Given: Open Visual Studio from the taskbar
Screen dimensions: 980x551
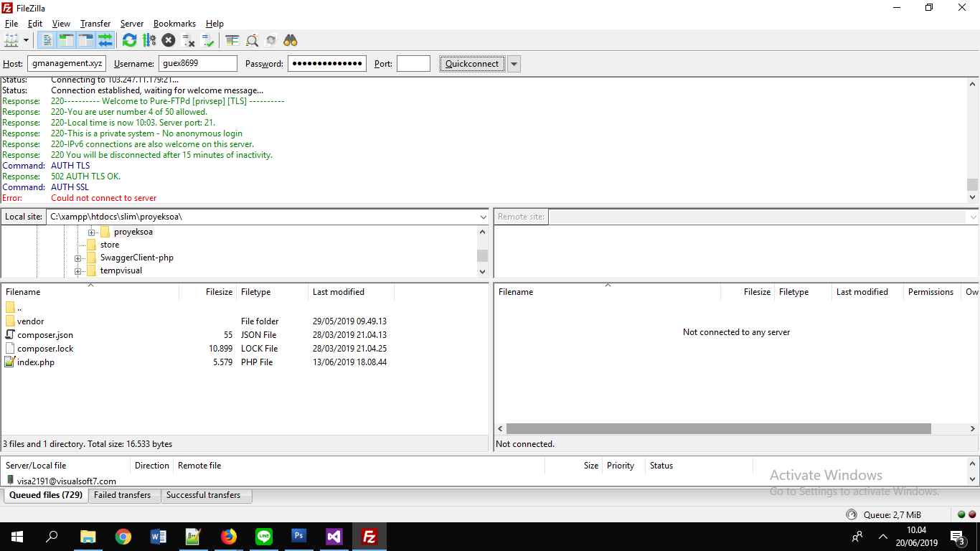Looking at the screenshot, I should 334,537.
